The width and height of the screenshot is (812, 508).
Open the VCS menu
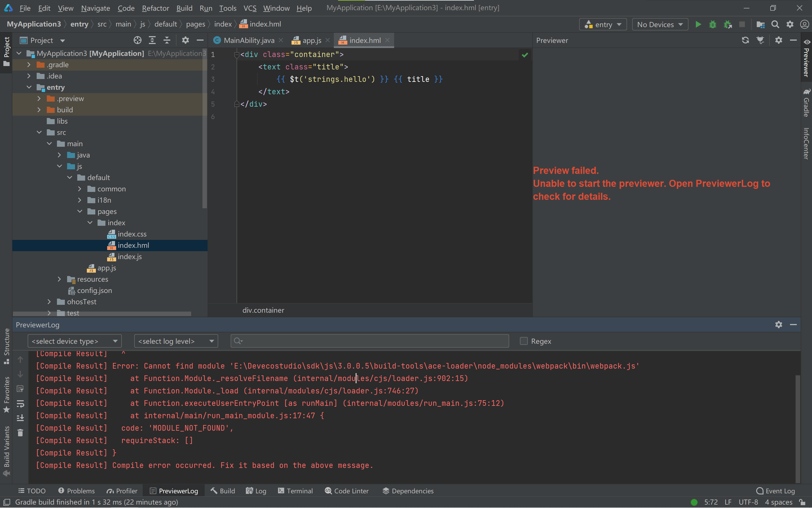(x=250, y=8)
